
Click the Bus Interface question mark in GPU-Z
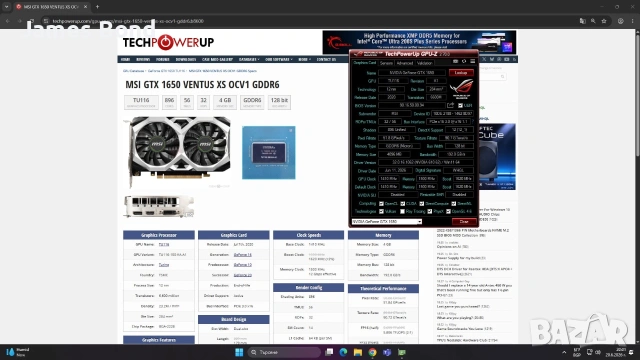[x=473, y=122]
